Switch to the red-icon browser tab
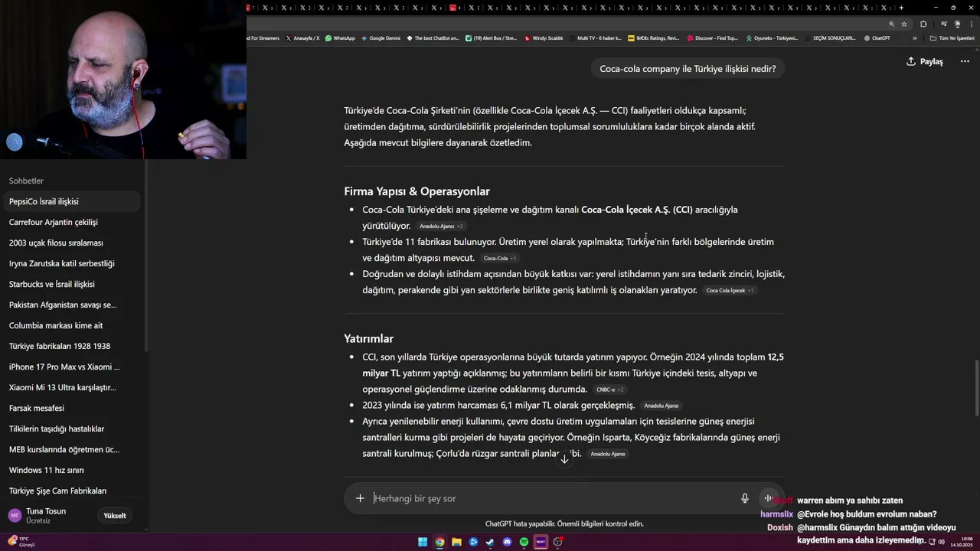 pyautogui.click(x=454, y=8)
